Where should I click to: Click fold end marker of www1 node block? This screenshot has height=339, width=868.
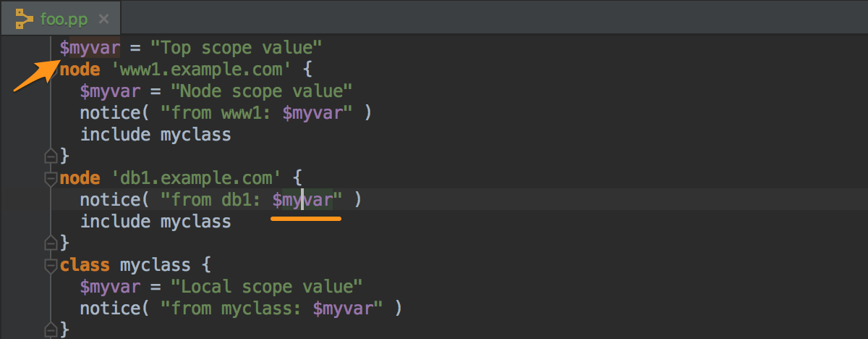pos(51,155)
